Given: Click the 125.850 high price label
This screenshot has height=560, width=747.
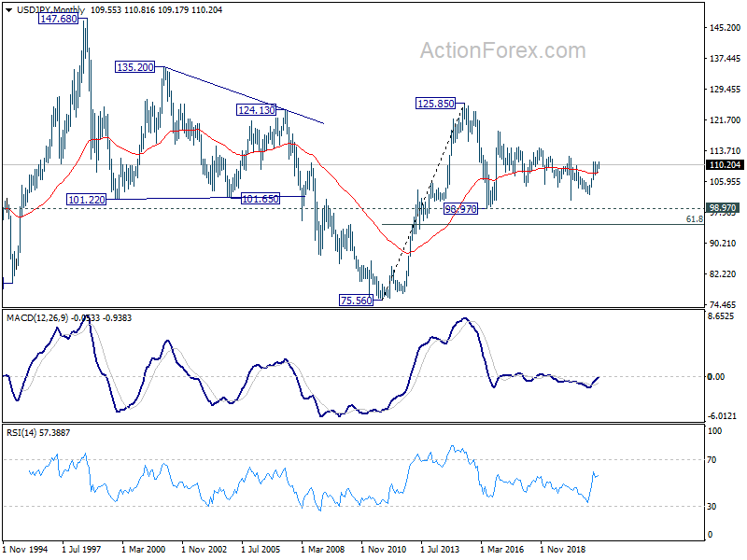Looking at the screenshot, I should coord(435,104).
